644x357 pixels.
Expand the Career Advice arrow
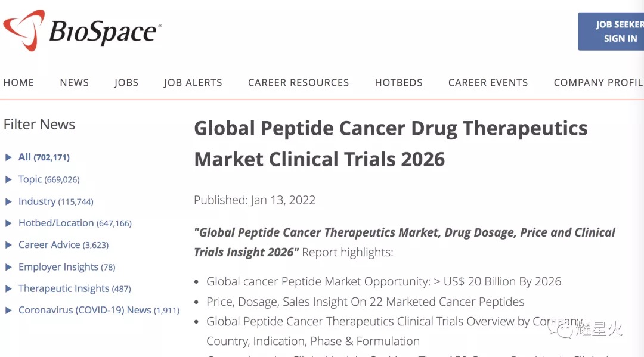[8, 245]
